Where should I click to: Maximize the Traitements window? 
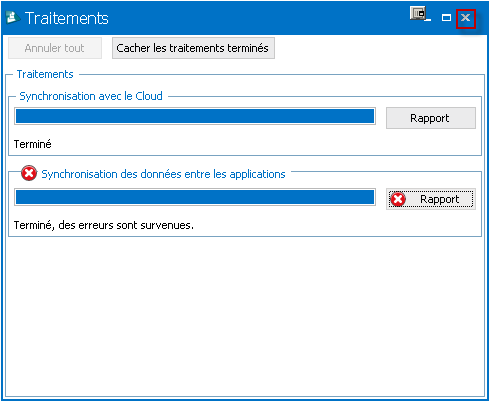(446, 18)
